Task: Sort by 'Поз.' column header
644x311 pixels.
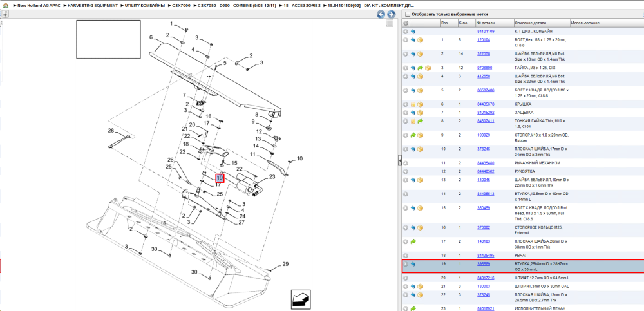Action: [448, 23]
